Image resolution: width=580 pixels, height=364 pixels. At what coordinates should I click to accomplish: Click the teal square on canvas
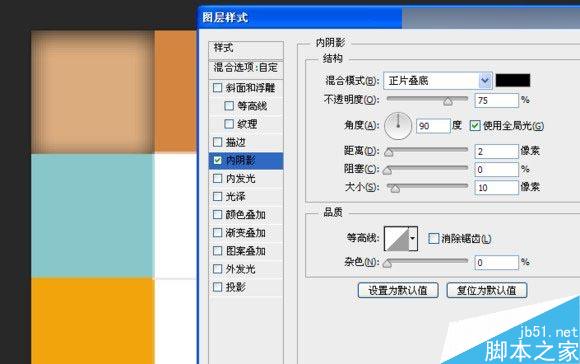click(92, 216)
